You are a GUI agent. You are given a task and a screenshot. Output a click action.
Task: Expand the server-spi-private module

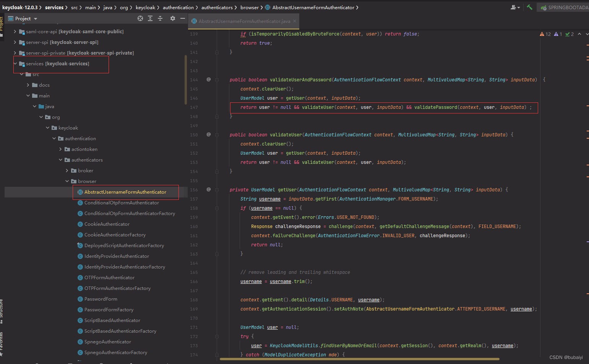coord(15,53)
